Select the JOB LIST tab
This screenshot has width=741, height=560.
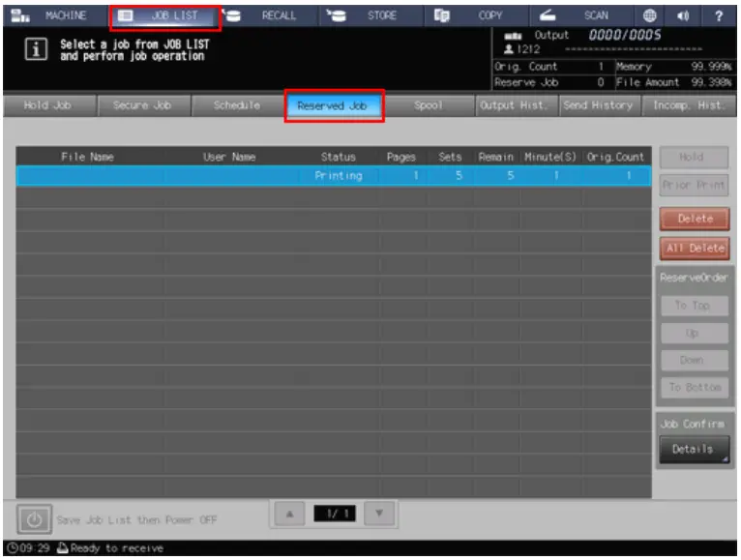[164, 16]
